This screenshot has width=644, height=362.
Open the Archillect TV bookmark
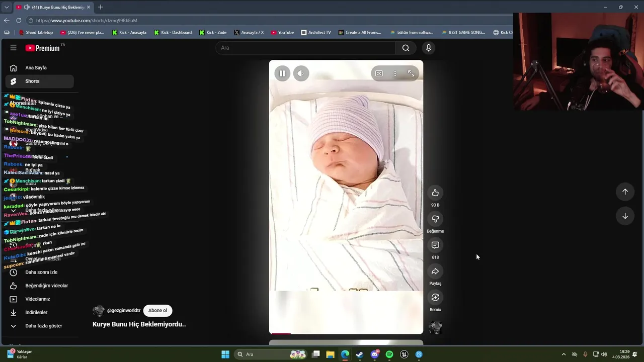[x=316, y=32]
